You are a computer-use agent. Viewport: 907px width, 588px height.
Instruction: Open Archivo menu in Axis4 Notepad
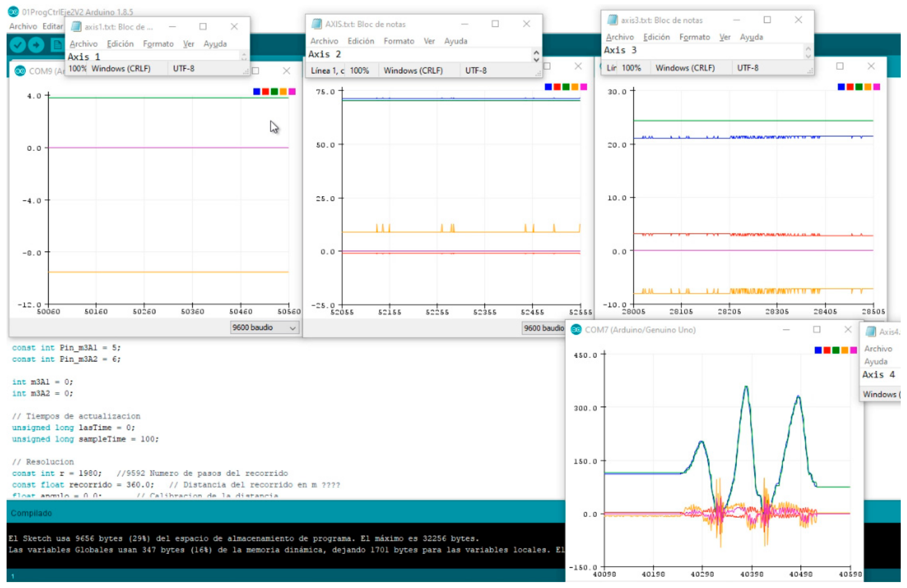[878, 348]
